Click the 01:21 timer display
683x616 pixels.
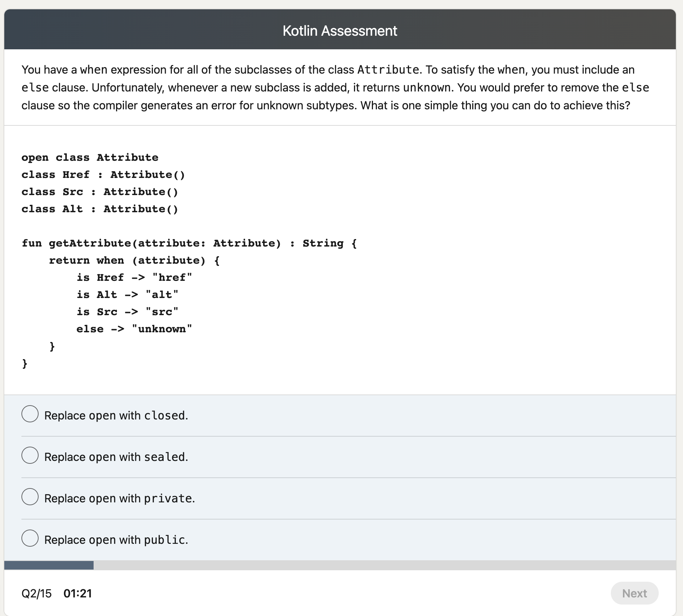[x=78, y=593]
